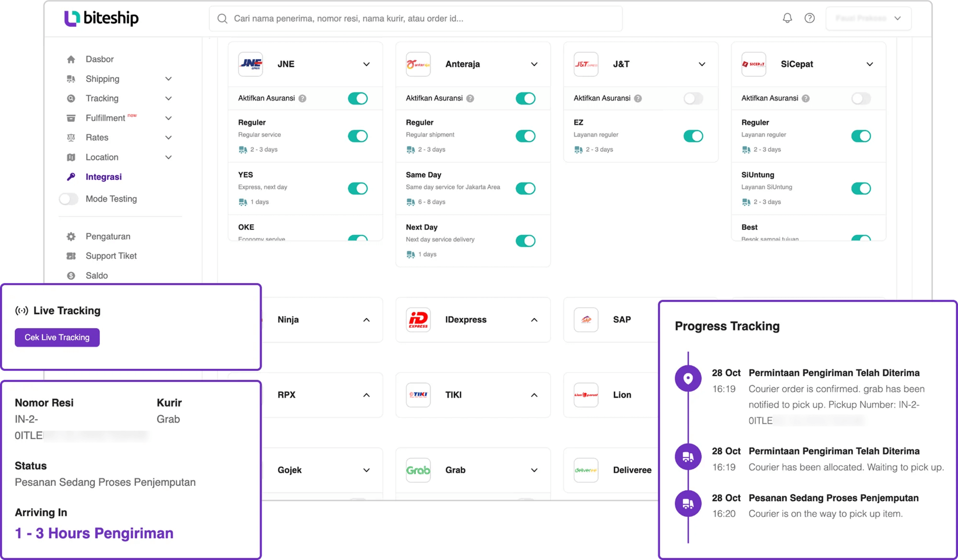Open the notifications bell
Screen dimensions: 958x560
[x=787, y=18]
